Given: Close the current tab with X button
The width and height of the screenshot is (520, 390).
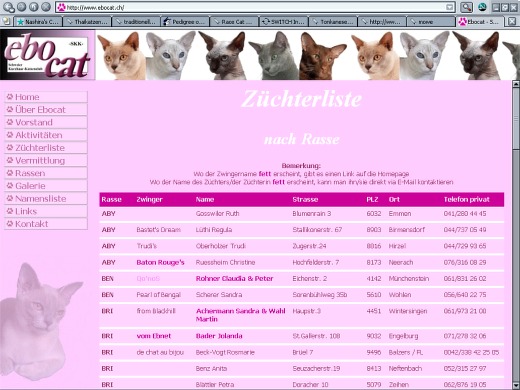Looking at the screenshot, I should [512, 21].
